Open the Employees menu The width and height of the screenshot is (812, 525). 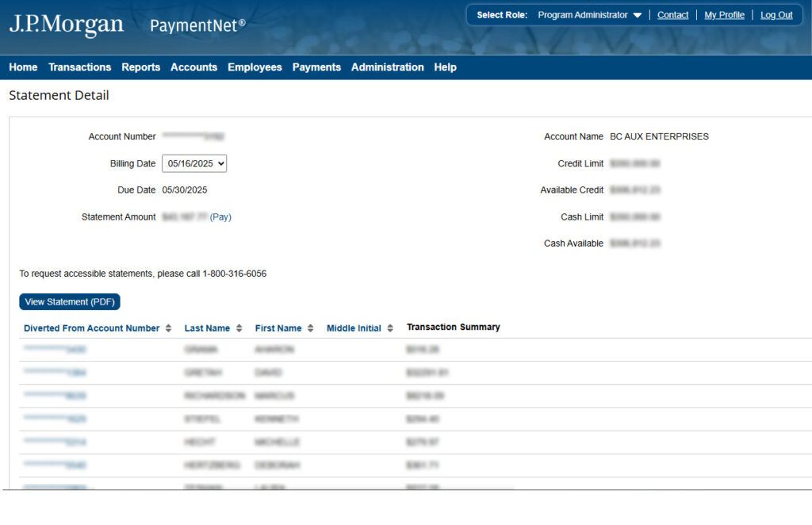pyautogui.click(x=255, y=67)
